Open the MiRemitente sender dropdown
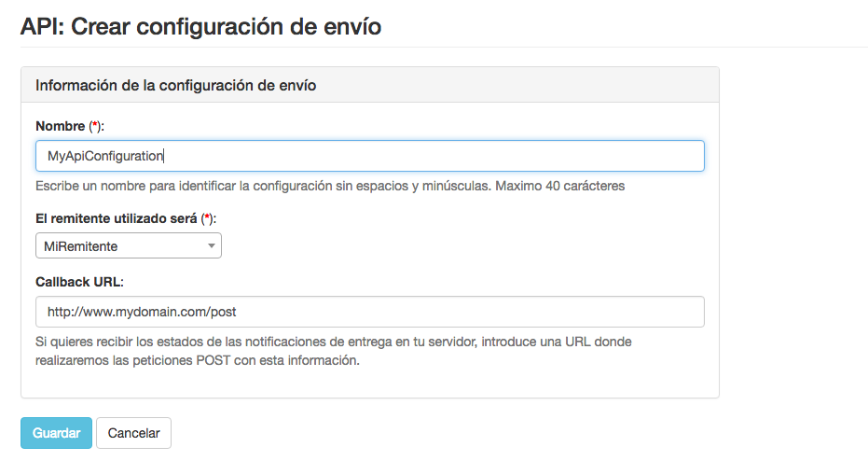Viewport: 868px width, 461px height. tap(128, 246)
